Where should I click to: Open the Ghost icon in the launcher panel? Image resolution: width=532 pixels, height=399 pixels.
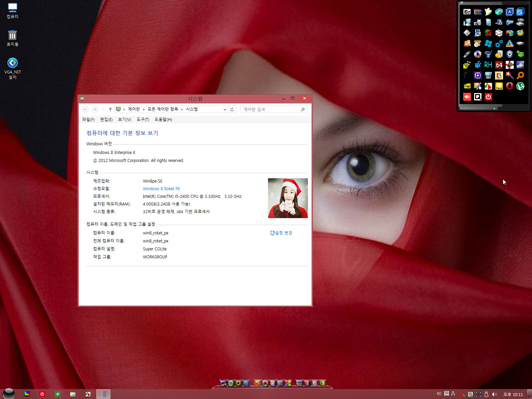point(488,12)
